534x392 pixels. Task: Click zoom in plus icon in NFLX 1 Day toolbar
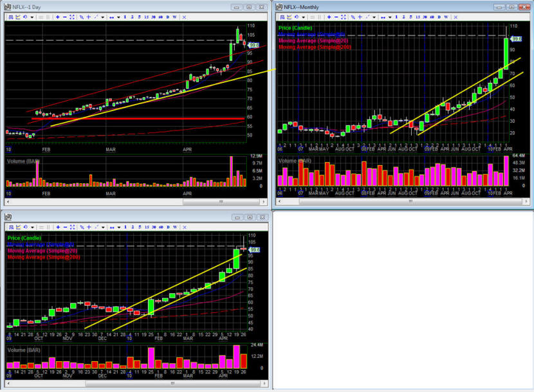(57, 17)
